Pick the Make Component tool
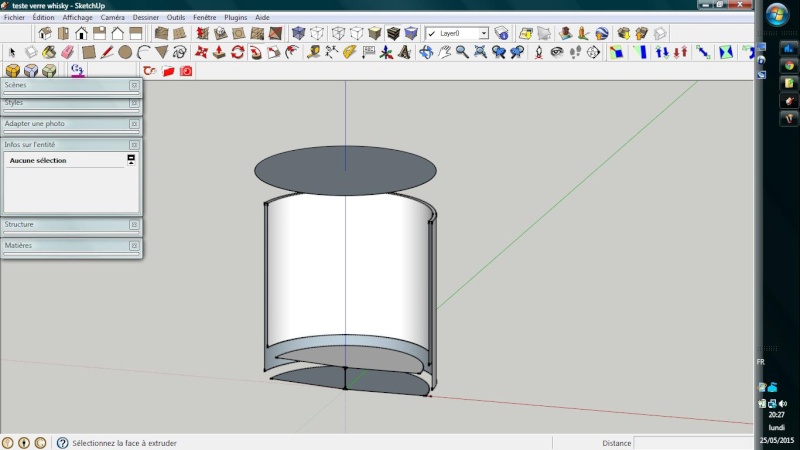Viewport: 800px width, 450px height. 31,52
